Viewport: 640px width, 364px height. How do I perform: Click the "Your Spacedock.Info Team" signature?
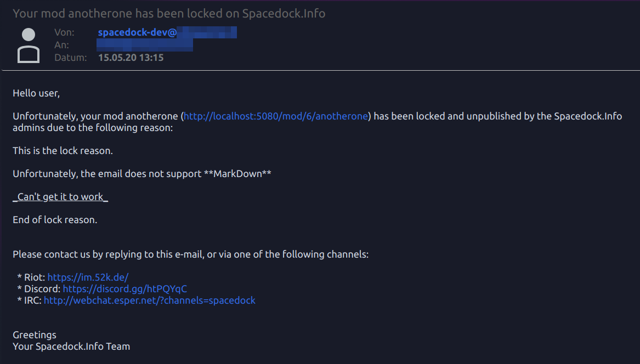pos(71,346)
